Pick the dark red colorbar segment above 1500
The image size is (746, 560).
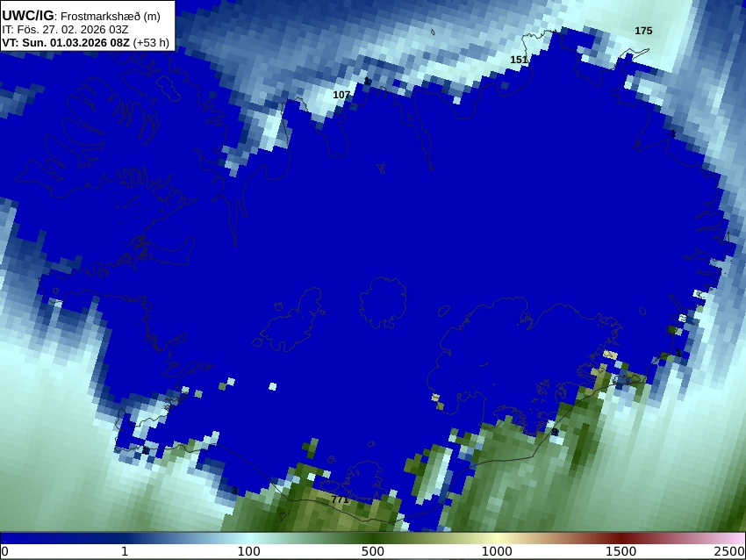[x=620, y=538]
